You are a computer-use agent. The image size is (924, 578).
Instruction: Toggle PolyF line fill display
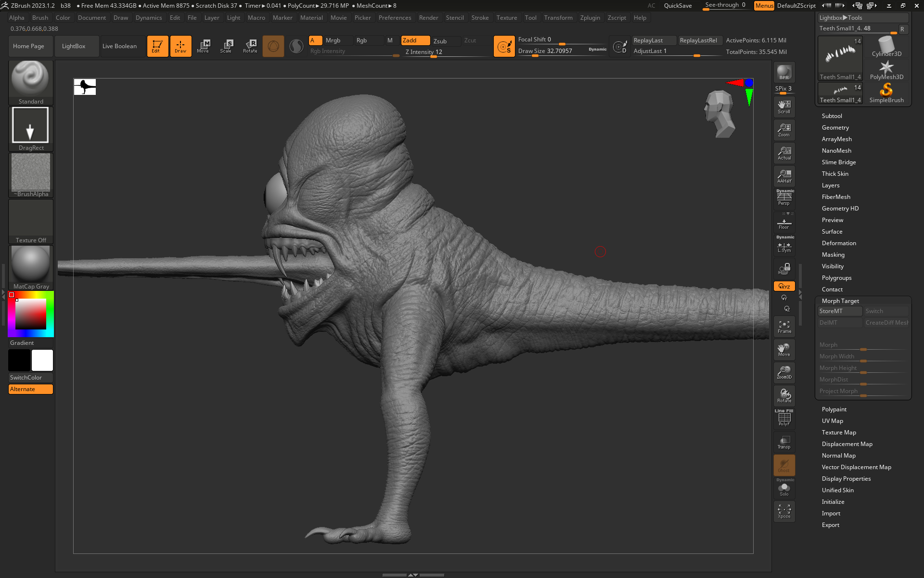click(784, 419)
